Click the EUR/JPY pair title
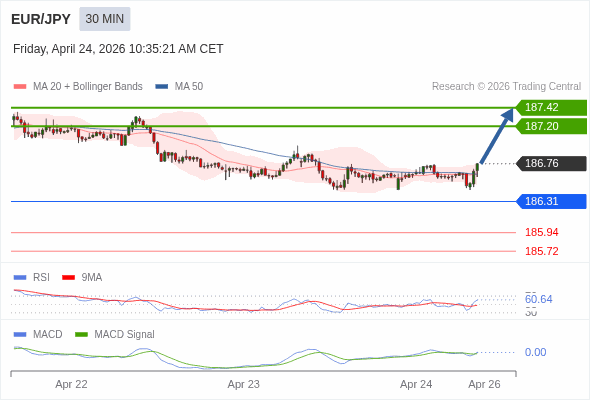 pyautogui.click(x=41, y=19)
